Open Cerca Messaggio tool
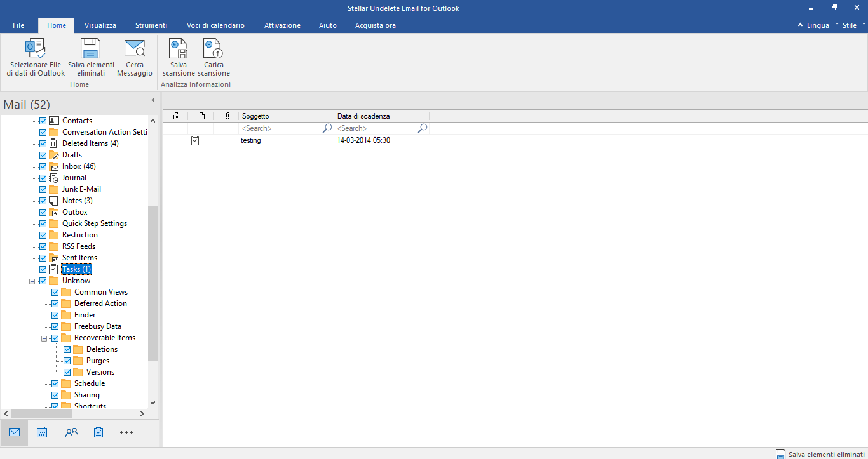Screen dimensions: 868x459 (x=135, y=57)
